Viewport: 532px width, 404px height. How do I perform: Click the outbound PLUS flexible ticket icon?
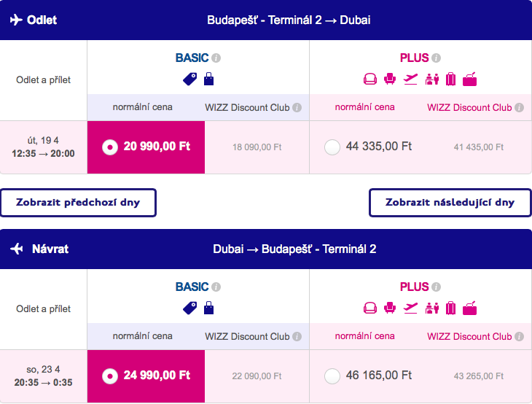tap(469, 79)
